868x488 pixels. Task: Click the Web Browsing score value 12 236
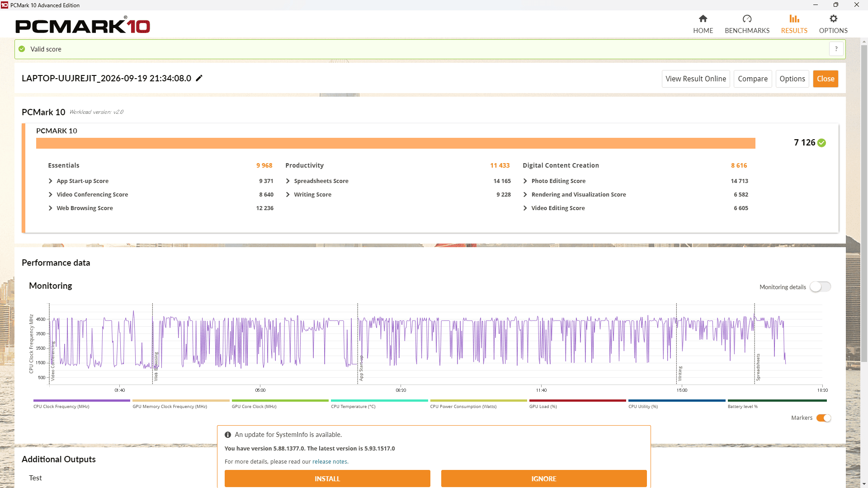coord(264,208)
